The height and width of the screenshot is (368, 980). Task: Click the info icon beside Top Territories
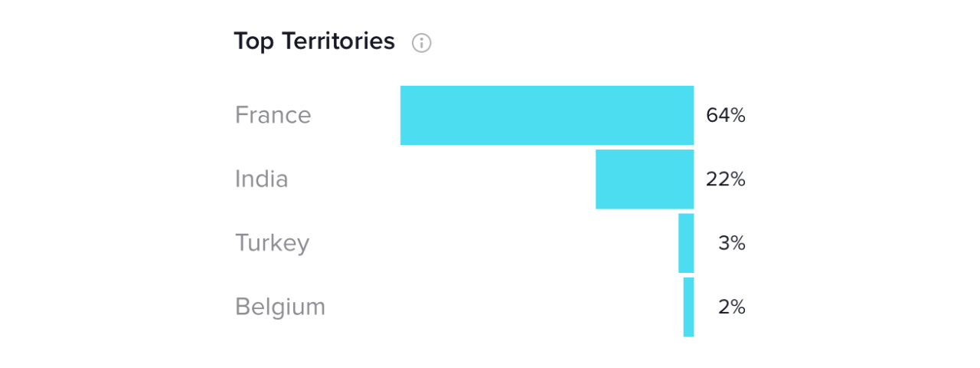422,43
